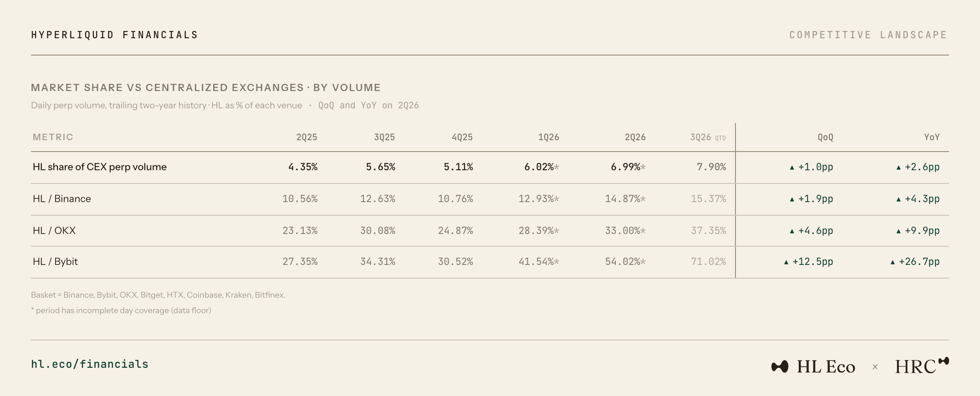Click the asterisk next to 54.02%
Image resolution: width=980 pixels, height=396 pixels.
point(643,262)
